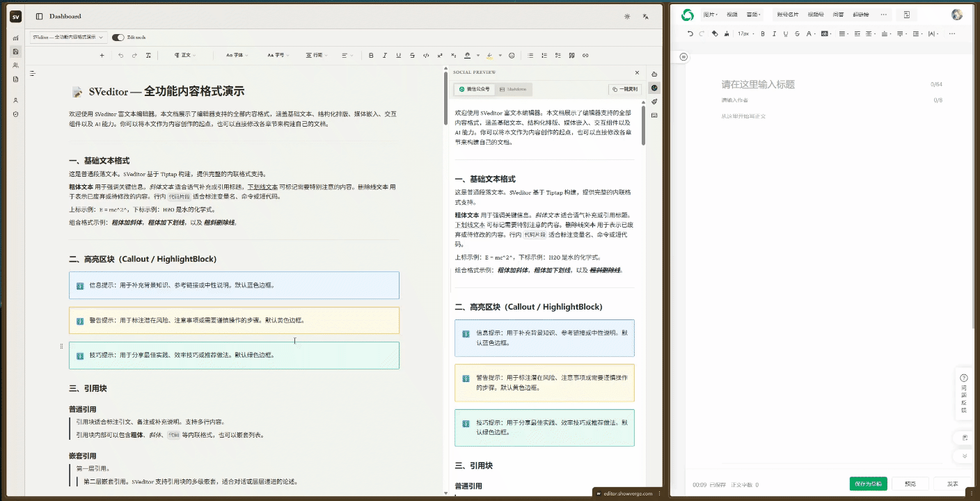980x501 pixels.
Task: Toggle the Edit mode switch
Action: (x=118, y=37)
